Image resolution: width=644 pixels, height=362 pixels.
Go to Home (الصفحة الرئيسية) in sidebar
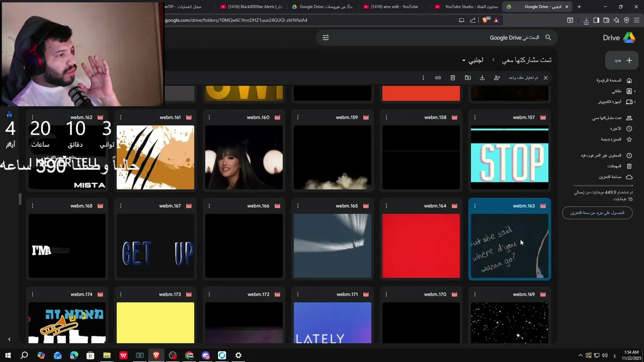coord(613,80)
